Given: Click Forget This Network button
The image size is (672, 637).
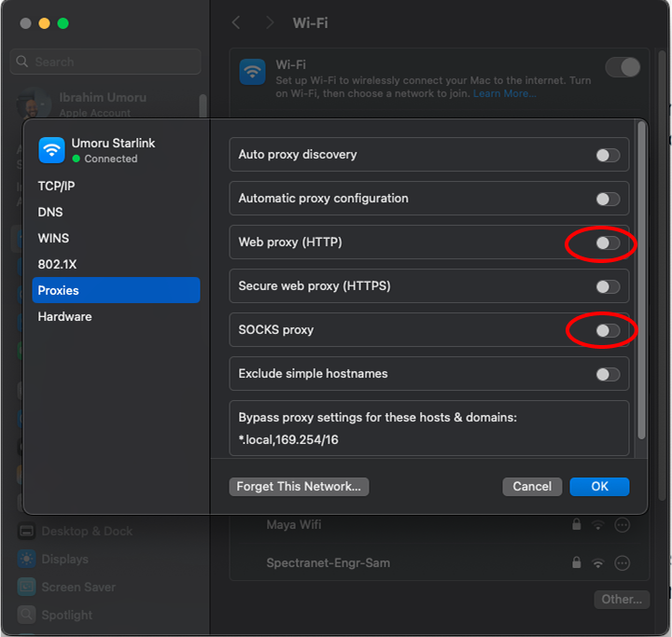Looking at the screenshot, I should click(x=299, y=486).
